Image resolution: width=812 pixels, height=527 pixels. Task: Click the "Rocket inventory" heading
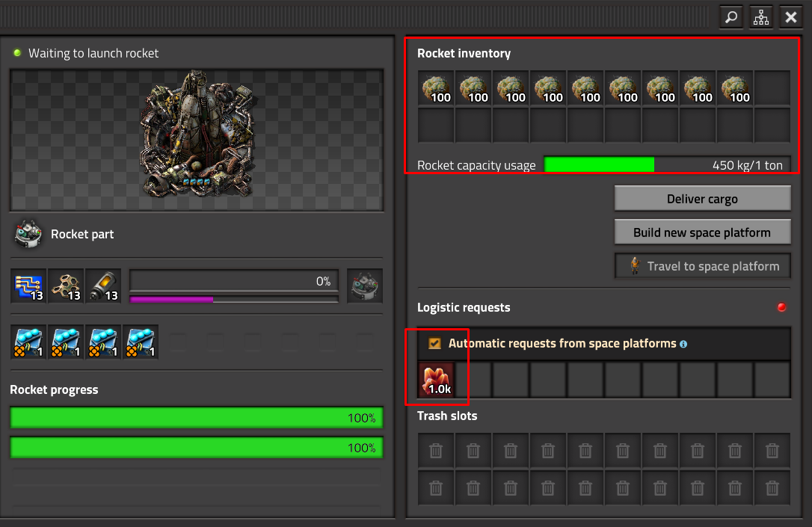464,53
